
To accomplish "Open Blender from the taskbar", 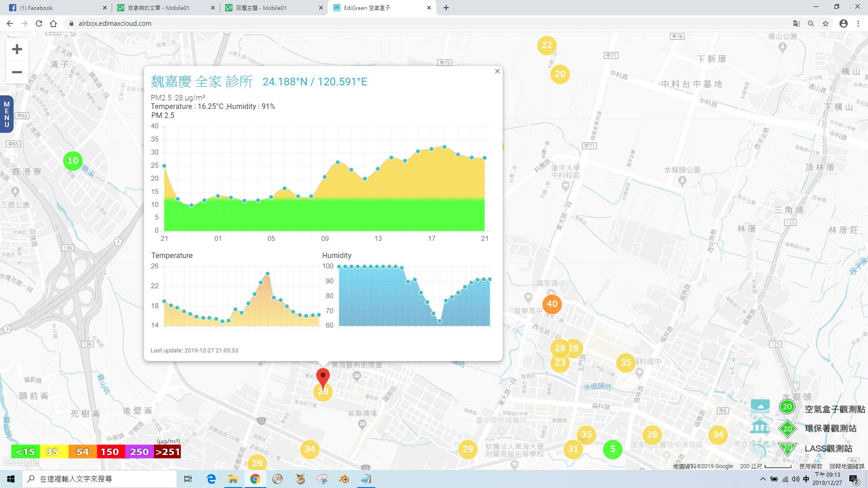I will point(344,479).
